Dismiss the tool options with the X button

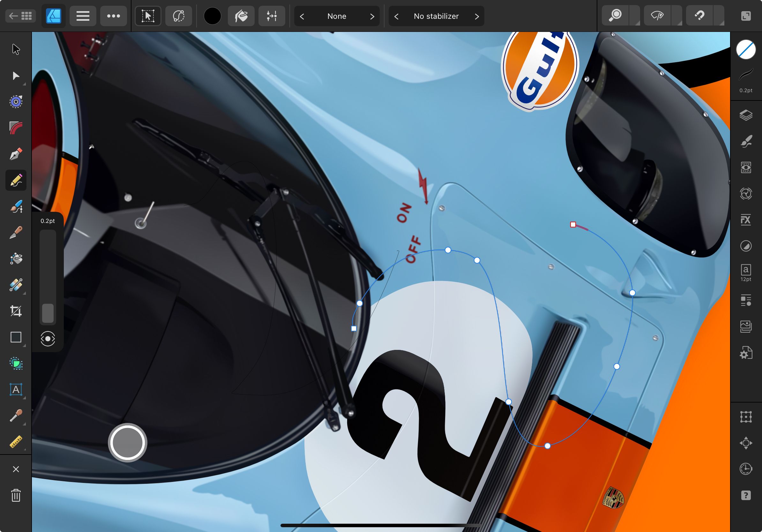(16, 469)
